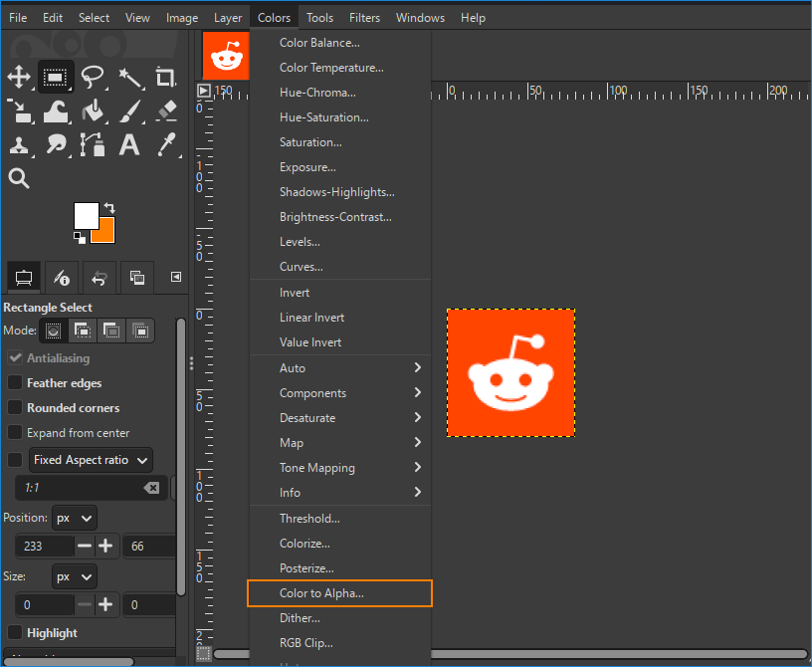This screenshot has height=667, width=812.
Task: Open the Filters menu
Action: 364,18
